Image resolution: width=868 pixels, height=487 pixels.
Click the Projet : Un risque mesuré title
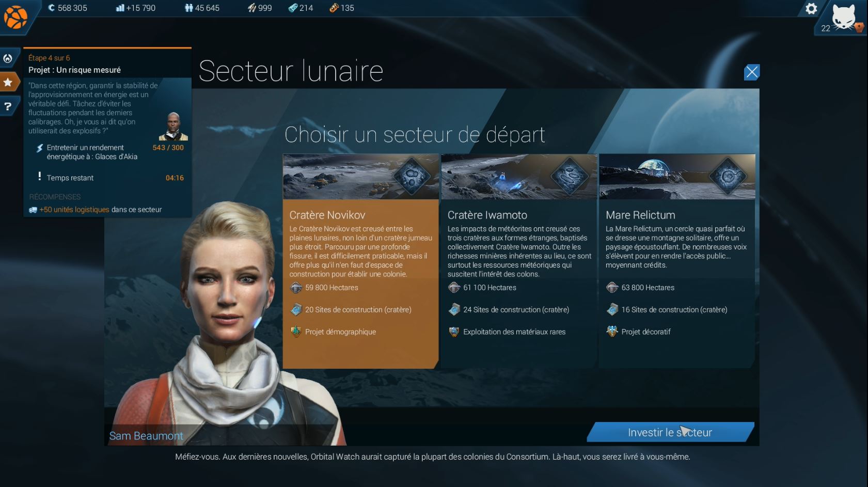pyautogui.click(x=74, y=70)
